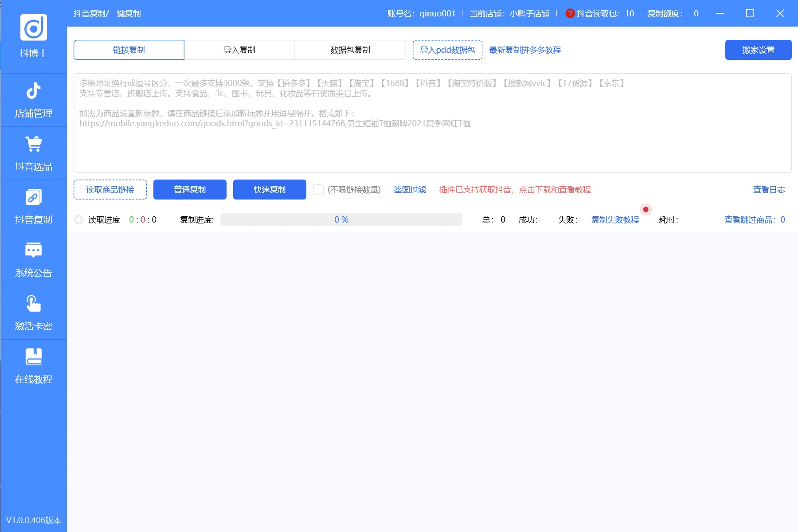Open the 鉴图过滤 link
Image resolution: width=798 pixels, height=532 pixels.
click(x=410, y=190)
